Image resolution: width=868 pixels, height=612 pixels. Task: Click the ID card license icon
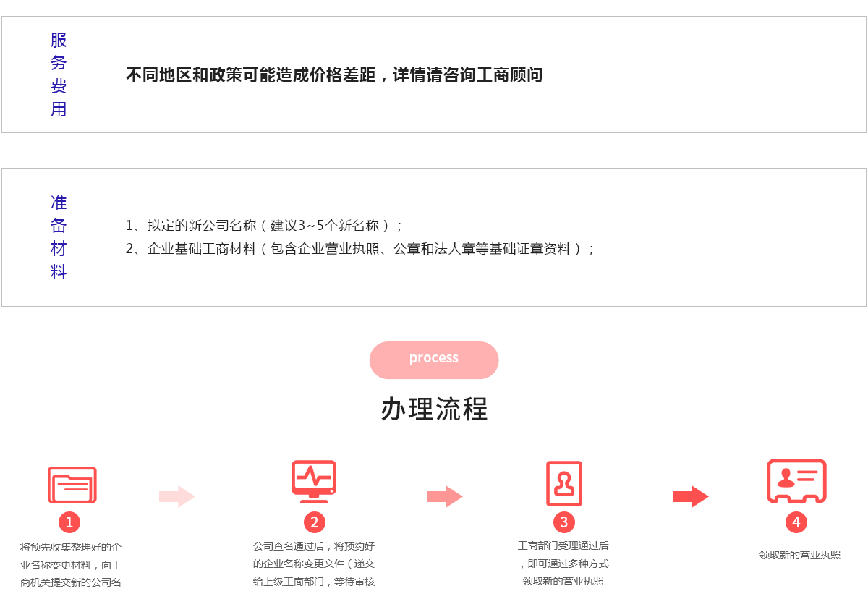click(796, 481)
